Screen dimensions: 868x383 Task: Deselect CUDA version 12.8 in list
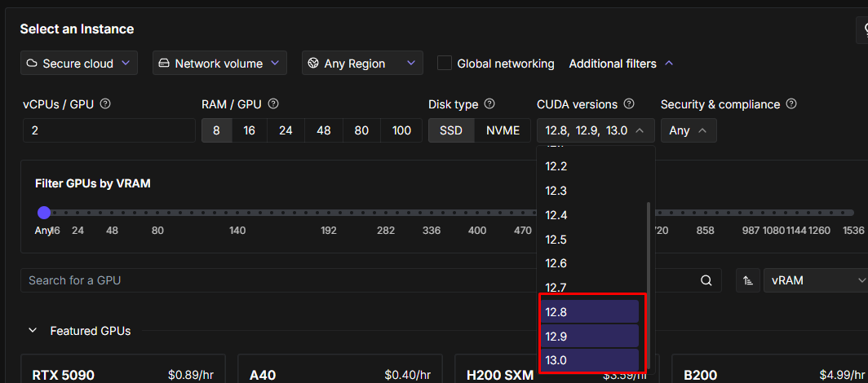pos(591,311)
